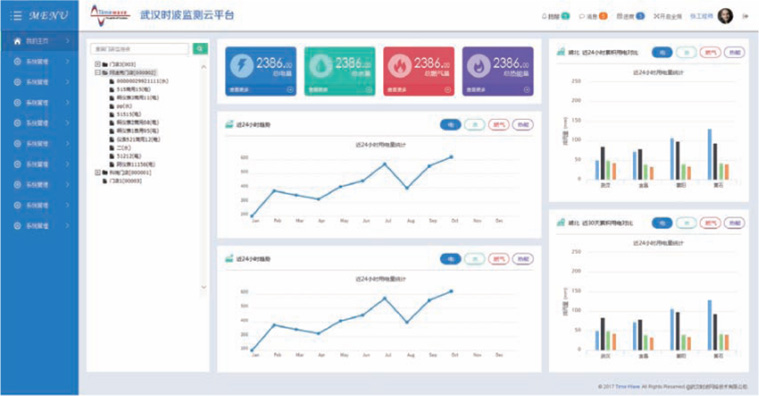Select blue 电 toggle in first line chart

[x=450, y=124]
